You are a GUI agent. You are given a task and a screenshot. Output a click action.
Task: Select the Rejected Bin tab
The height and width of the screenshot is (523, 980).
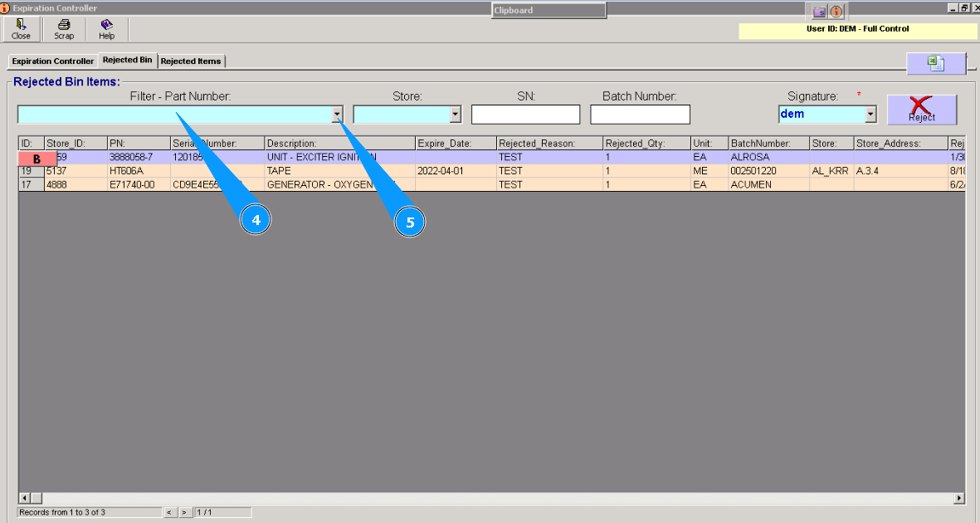point(128,60)
